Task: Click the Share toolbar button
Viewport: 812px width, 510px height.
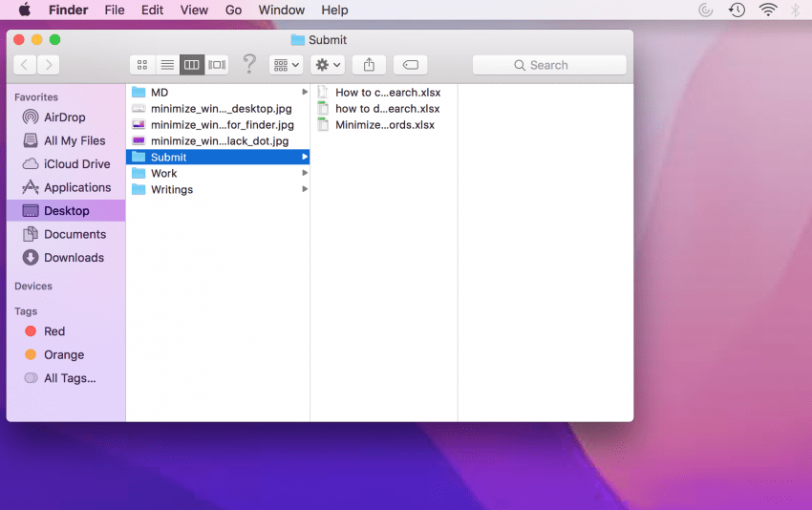Action: (369, 65)
